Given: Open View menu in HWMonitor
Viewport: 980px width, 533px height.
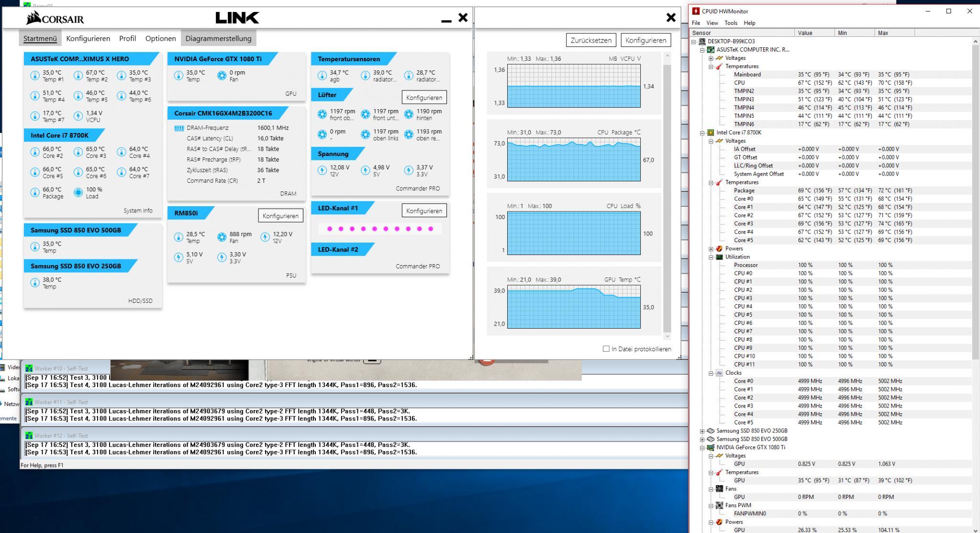Looking at the screenshot, I should (712, 23).
